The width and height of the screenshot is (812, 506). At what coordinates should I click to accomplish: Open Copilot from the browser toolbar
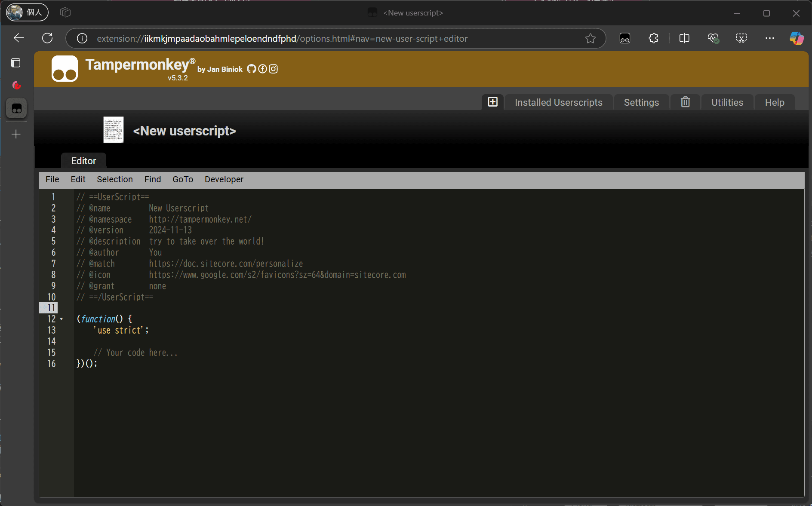[796, 38]
